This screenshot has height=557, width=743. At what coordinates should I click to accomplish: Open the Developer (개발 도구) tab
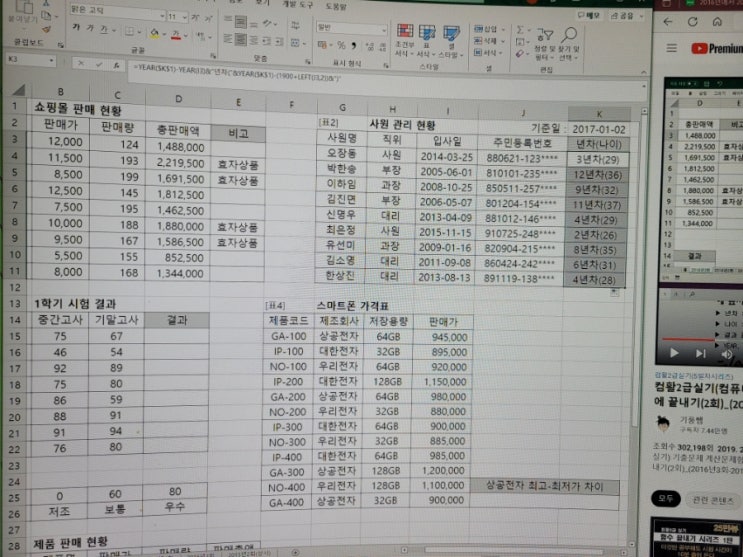click(296, 4)
